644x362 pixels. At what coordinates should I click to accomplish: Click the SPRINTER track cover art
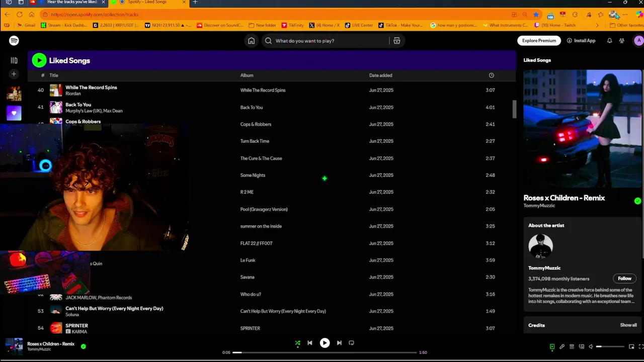click(56, 328)
